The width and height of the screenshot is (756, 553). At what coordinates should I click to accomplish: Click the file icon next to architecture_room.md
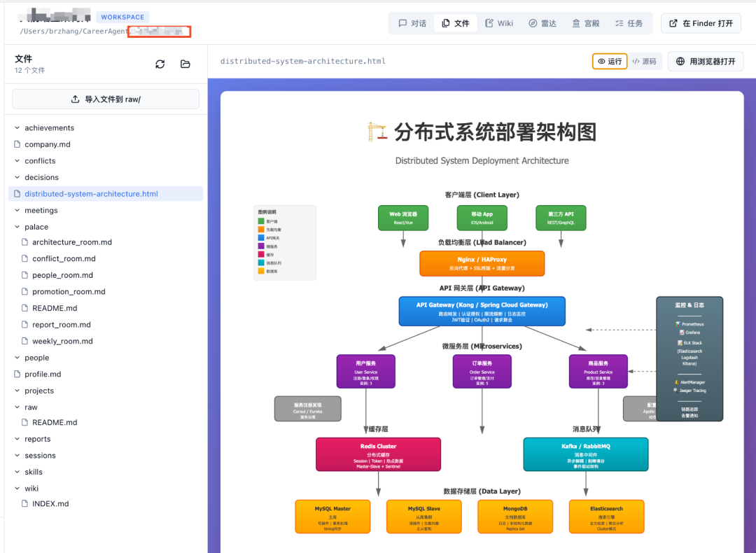(x=24, y=242)
